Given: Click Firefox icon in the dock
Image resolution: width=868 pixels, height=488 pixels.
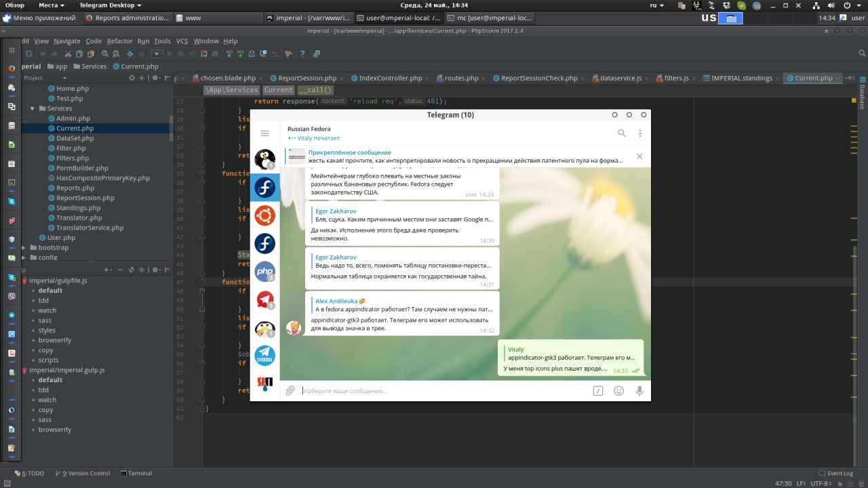Looking at the screenshot, I should click(x=12, y=68).
